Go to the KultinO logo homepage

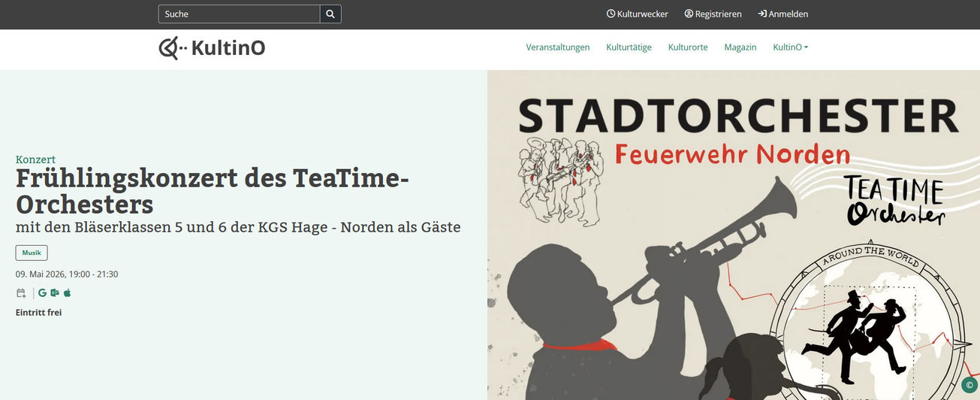212,48
